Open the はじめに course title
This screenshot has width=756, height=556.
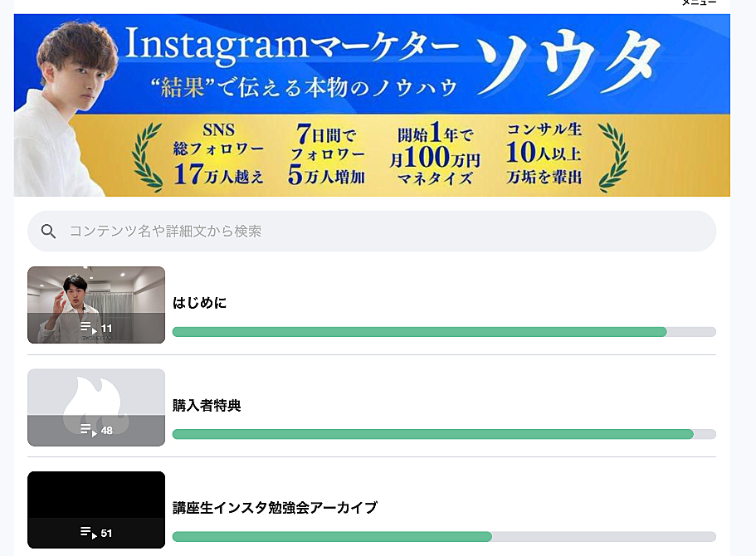pyautogui.click(x=200, y=303)
